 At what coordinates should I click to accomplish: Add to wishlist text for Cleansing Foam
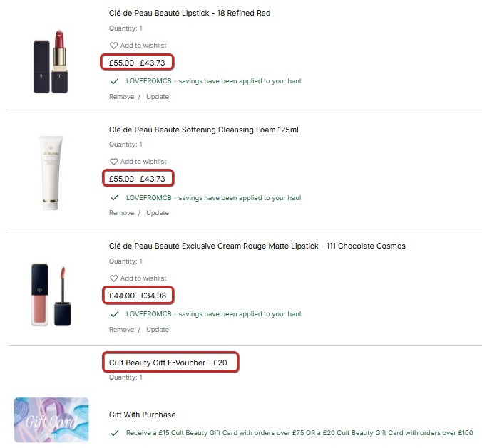[x=143, y=162]
